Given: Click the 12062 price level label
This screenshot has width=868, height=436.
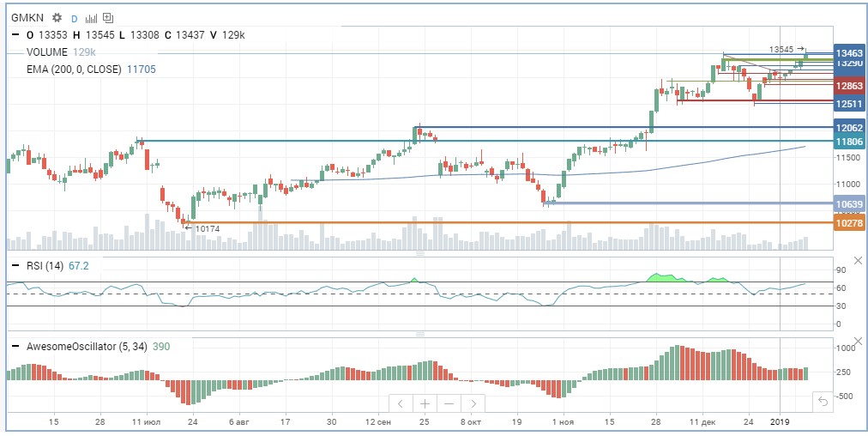Looking at the screenshot, I should (850, 128).
